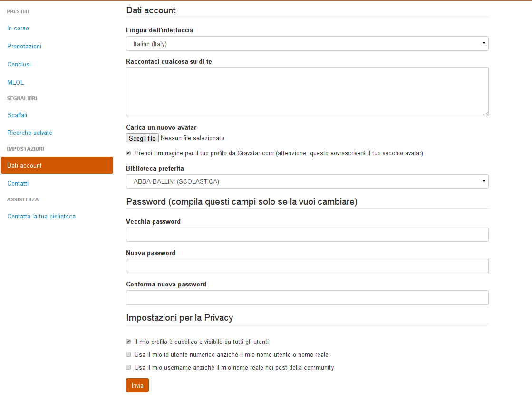
Task: Toggle the Gravatar profile image checkbox
Action: tap(128, 153)
